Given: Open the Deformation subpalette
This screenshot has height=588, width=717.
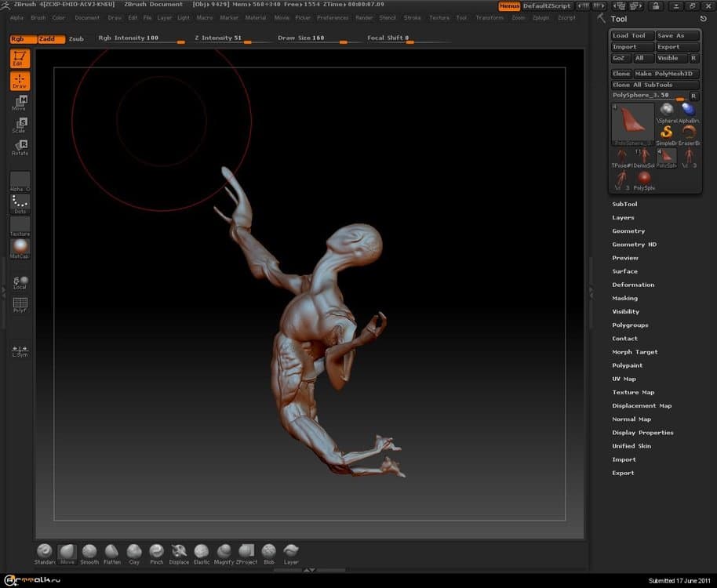Looking at the screenshot, I should (x=633, y=285).
